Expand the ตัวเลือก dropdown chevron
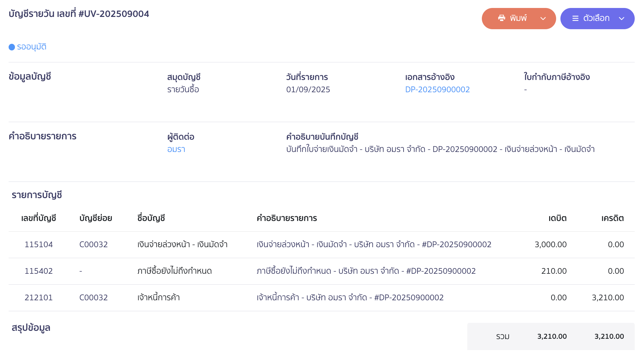 (622, 19)
